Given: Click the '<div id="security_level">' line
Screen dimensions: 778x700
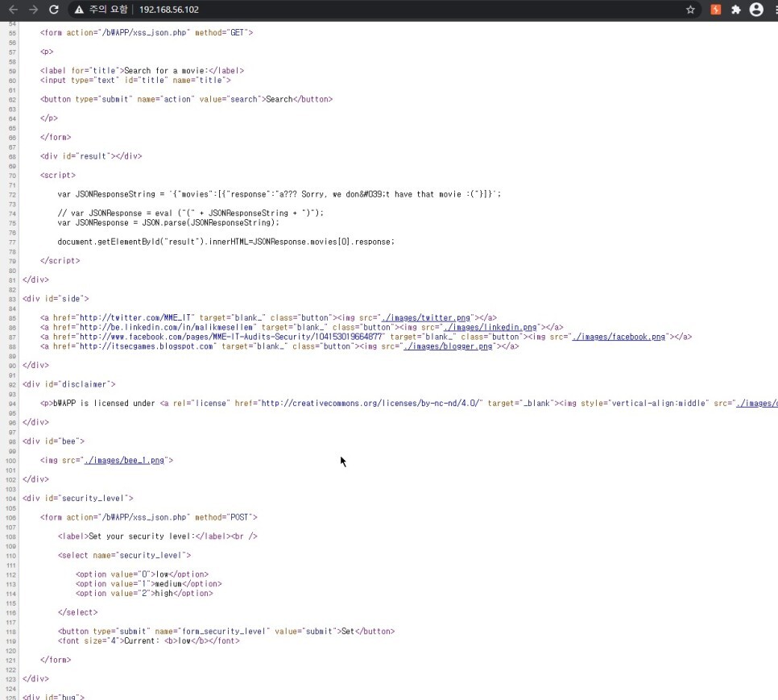Looking at the screenshot, I should point(78,498).
